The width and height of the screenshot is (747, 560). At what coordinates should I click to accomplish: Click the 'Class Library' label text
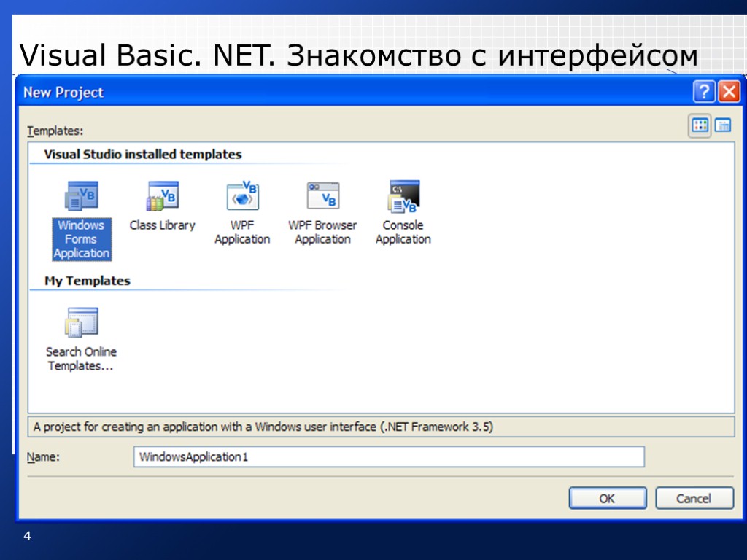[163, 225]
